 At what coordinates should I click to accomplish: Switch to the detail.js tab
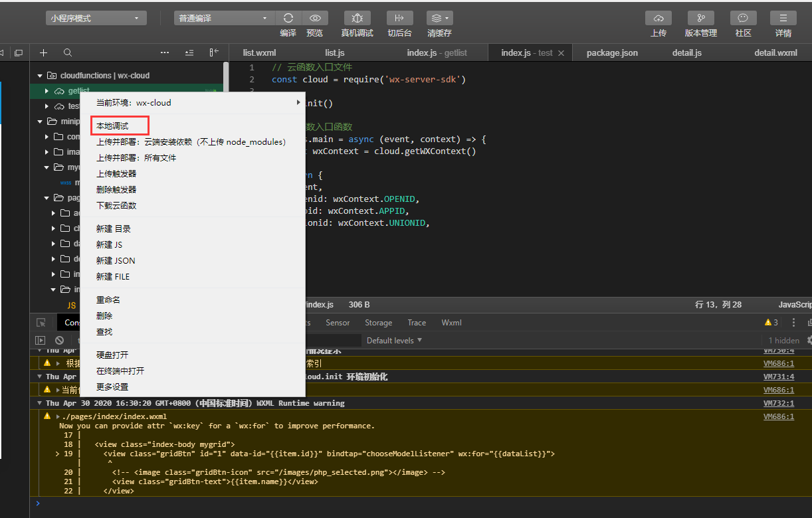686,52
